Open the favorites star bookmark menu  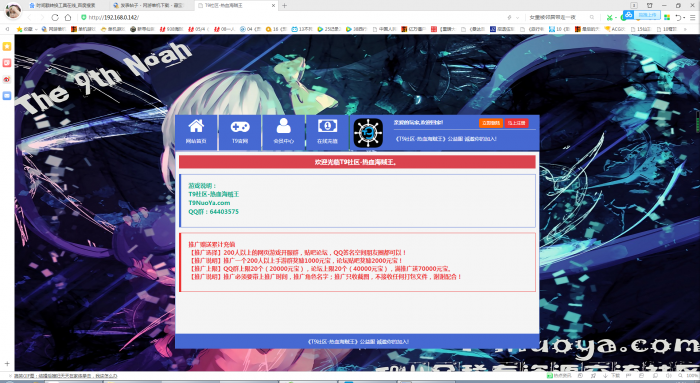click(x=26, y=29)
